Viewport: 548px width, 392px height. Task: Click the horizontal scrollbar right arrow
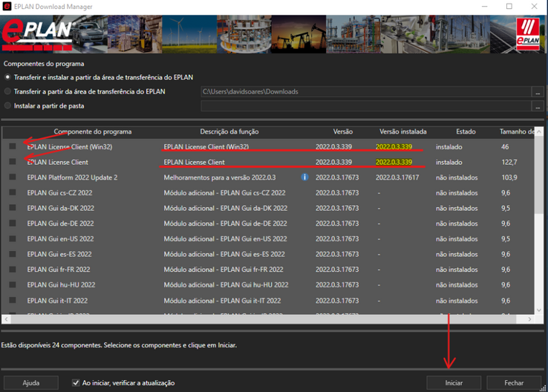pyautogui.click(x=529, y=319)
